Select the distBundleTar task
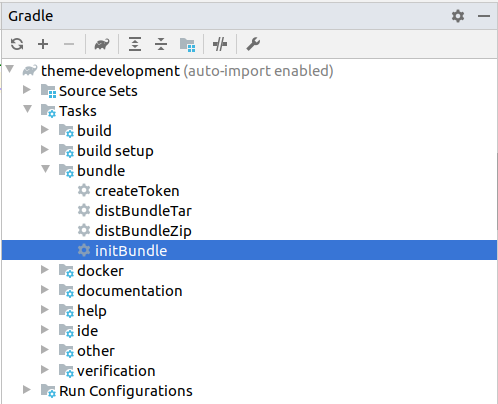 tap(143, 211)
